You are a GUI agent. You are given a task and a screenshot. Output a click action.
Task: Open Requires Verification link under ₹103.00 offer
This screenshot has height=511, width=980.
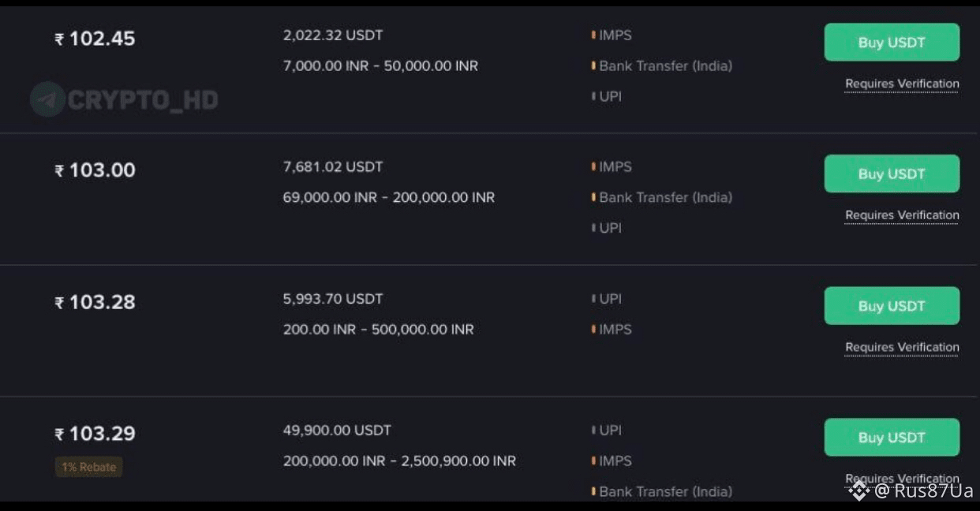902,215
